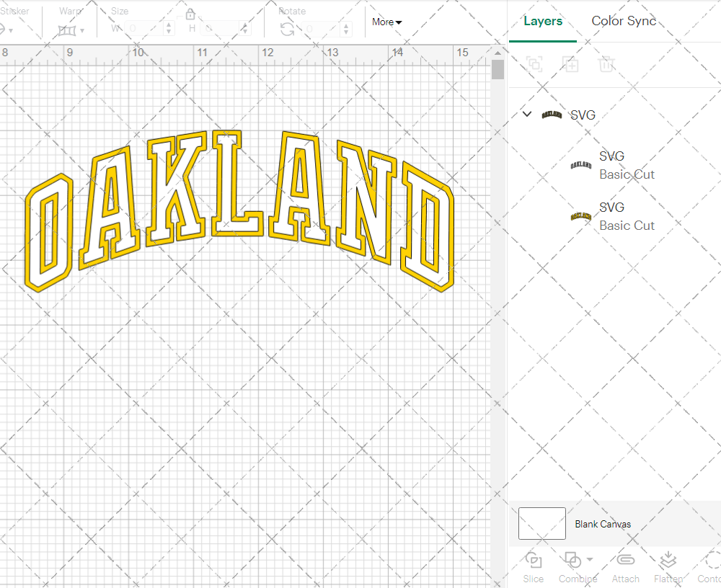Toggle the size aspect ratio lock
Screen dimensions: 721x588
[x=190, y=14]
